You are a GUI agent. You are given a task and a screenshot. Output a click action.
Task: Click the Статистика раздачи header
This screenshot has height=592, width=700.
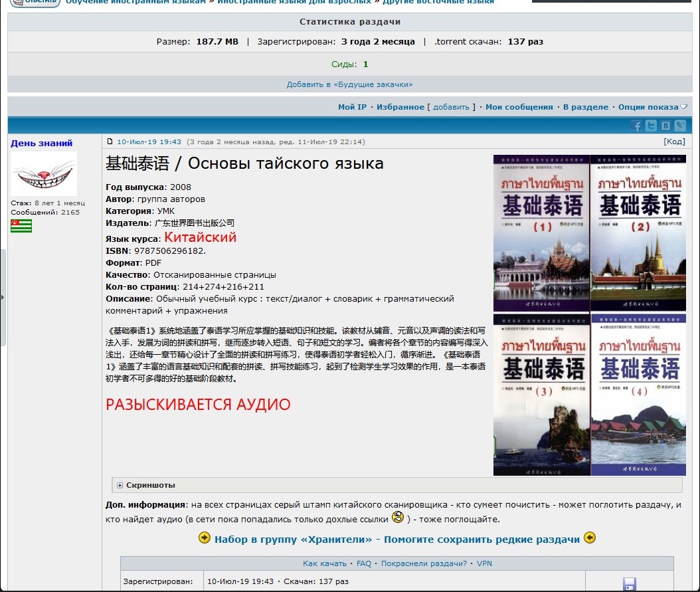click(x=350, y=22)
